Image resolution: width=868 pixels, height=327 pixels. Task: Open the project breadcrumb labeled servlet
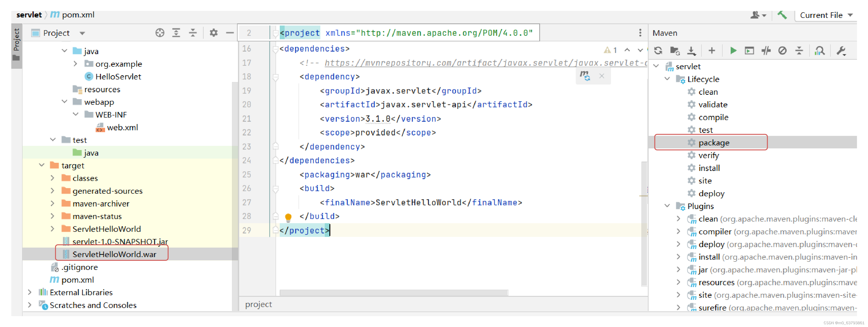[x=29, y=14]
